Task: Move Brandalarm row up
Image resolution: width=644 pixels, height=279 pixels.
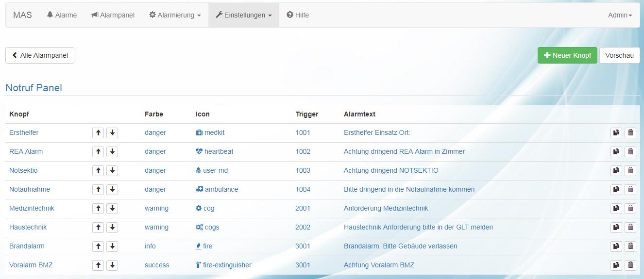Action: 98,246
